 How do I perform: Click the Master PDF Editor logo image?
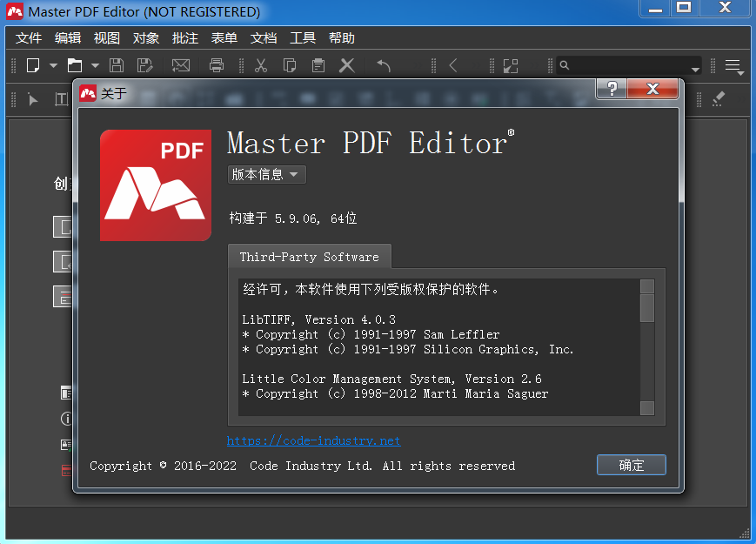point(155,185)
